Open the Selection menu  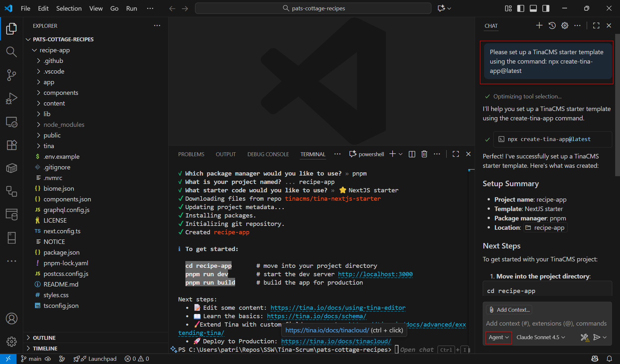click(69, 8)
